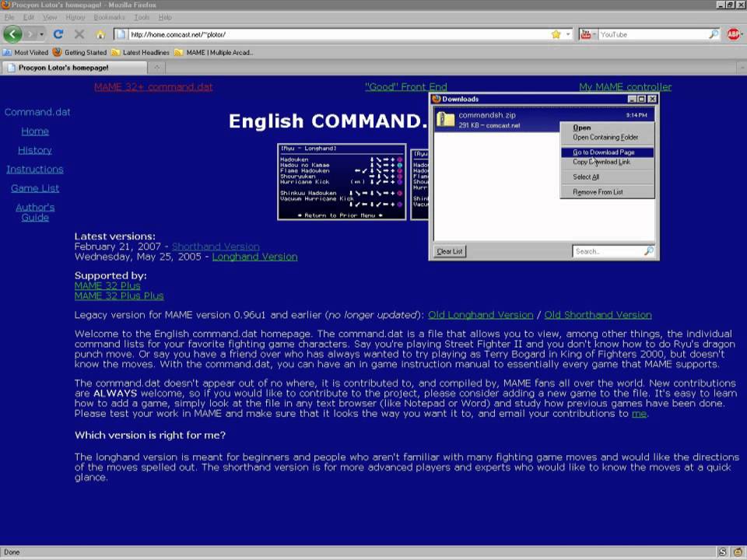This screenshot has height=560, width=747.
Task: Open the File menu
Action: tap(9, 17)
